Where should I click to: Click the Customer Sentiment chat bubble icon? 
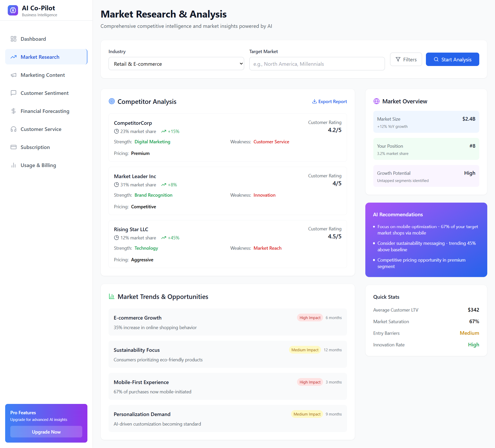pos(13,93)
